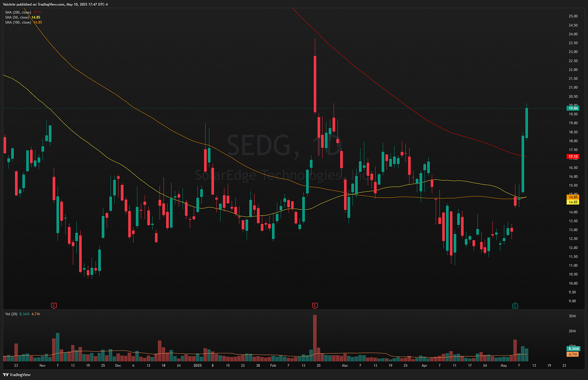The width and height of the screenshot is (588, 380).
Task: Click the yellow 14.85 price axis tag
Action: coord(573,202)
